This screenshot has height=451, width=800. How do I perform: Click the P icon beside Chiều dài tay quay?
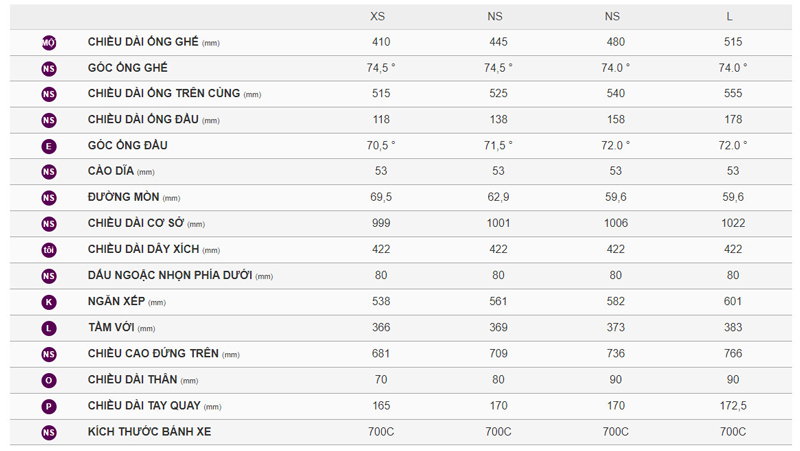click(49, 406)
